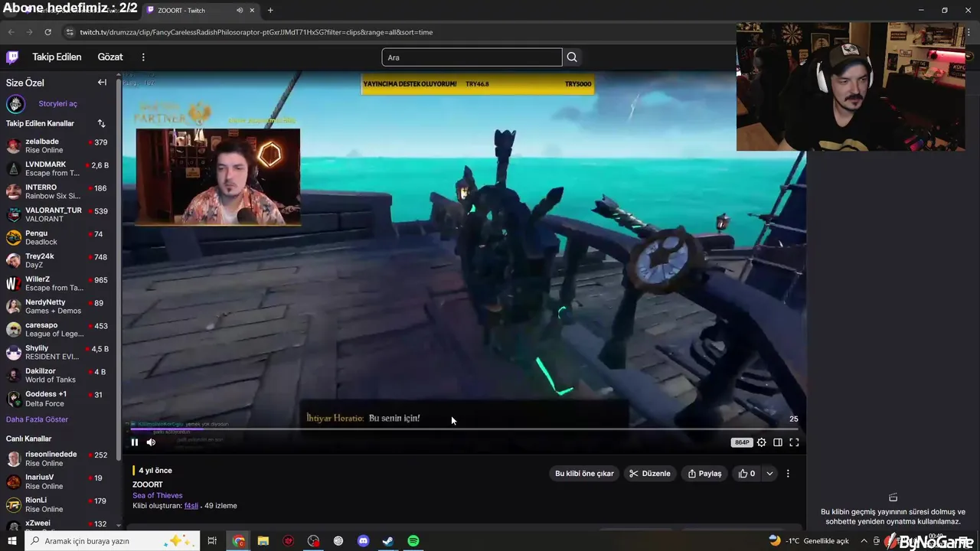Image resolution: width=980 pixels, height=551 pixels.
Task: Open Discord from taskbar
Action: point(363,541)
